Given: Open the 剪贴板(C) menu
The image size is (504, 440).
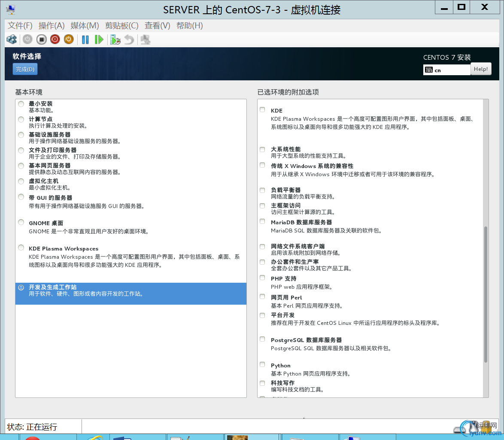Looking at the screenshot, I should (121, 25).
